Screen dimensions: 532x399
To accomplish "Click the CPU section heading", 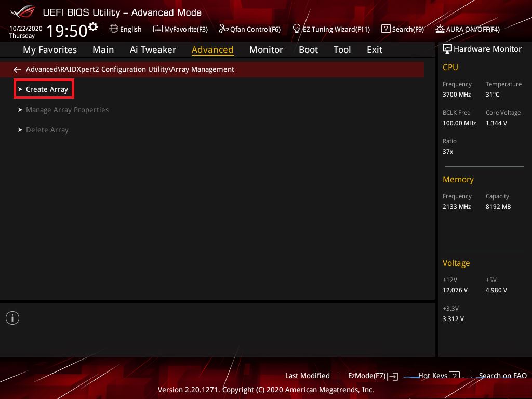I will (450, 67).
